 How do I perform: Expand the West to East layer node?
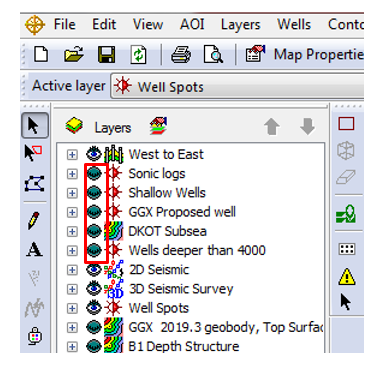pyautogui.click(x=72, y=155)
